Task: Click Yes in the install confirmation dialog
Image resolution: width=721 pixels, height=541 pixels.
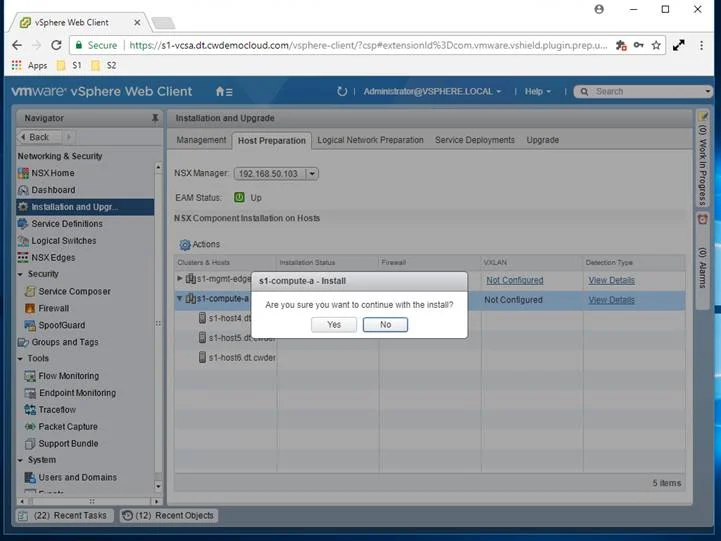Action: point(334,325)
